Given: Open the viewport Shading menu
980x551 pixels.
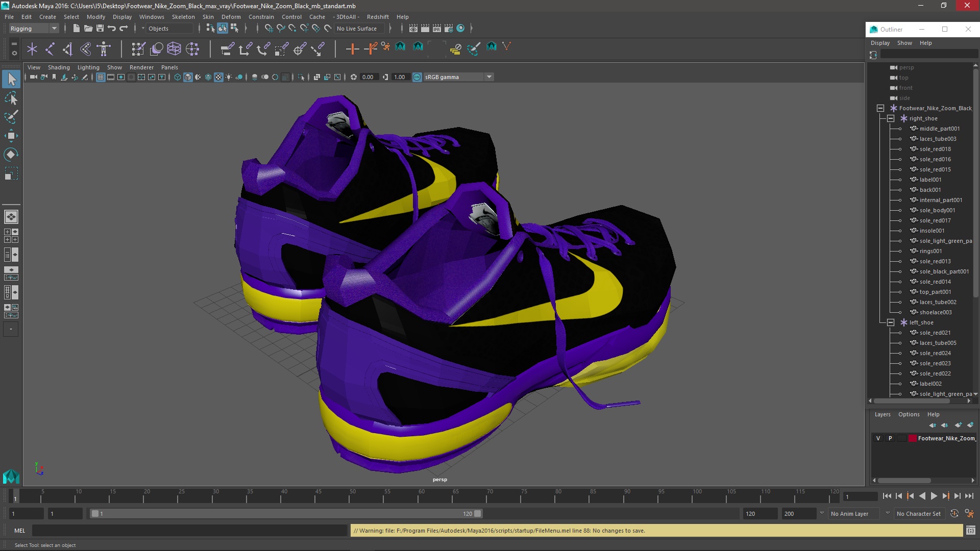Looking at the screenshot, I should coord(59,67).
